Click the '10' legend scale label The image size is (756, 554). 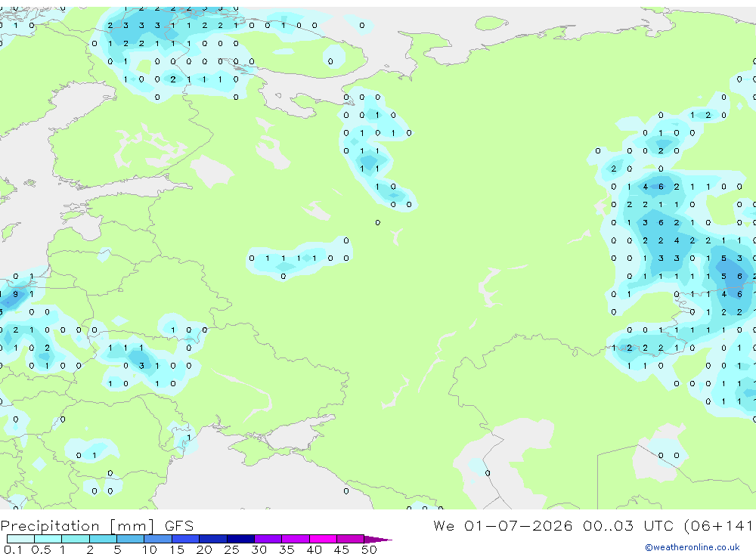(x=150, y=549)
